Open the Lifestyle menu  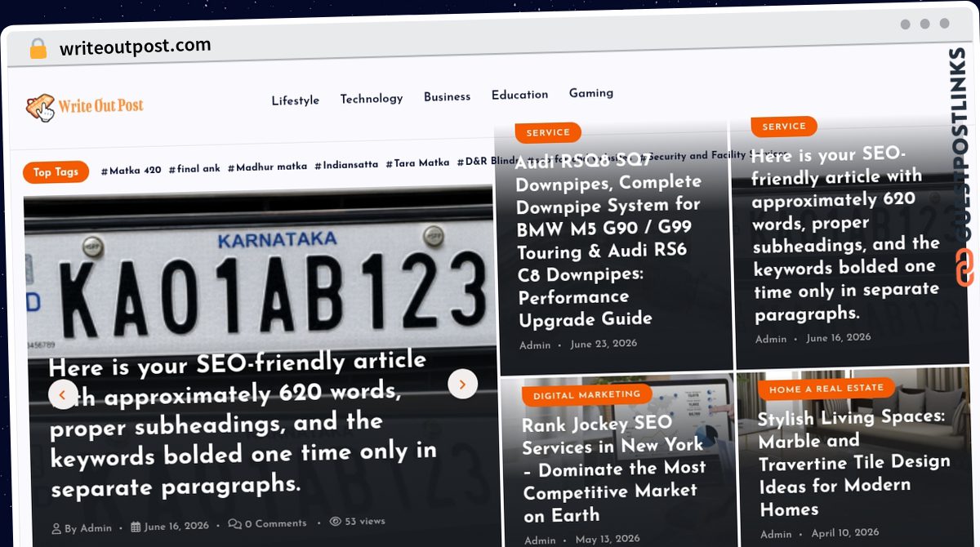296,100
